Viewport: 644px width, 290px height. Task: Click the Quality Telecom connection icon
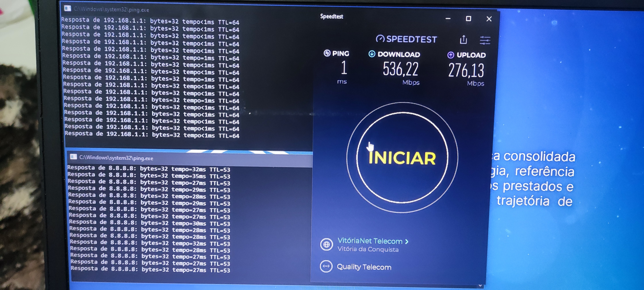326,266
